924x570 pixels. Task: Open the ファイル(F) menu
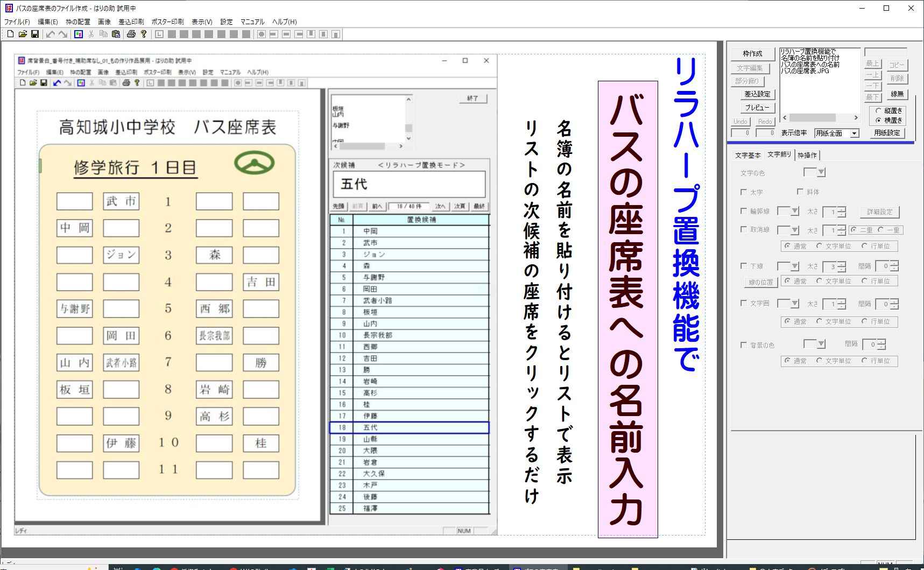[17, 22]
